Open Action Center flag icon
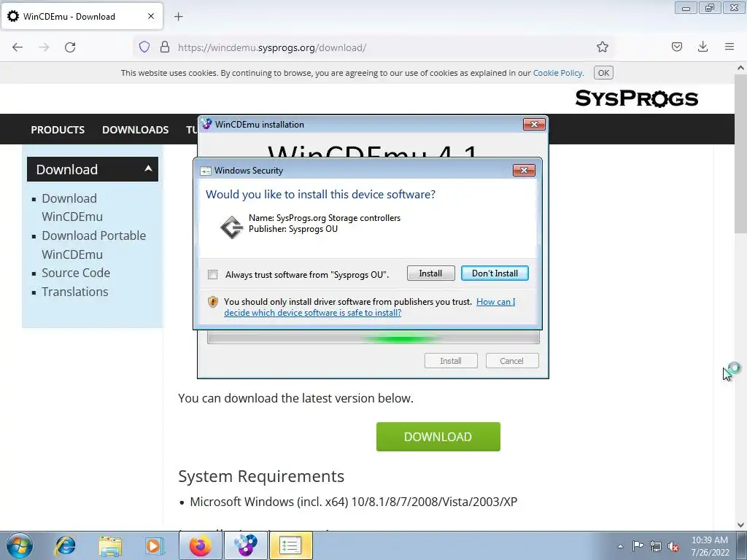747x560 pixels. (638, 545)
